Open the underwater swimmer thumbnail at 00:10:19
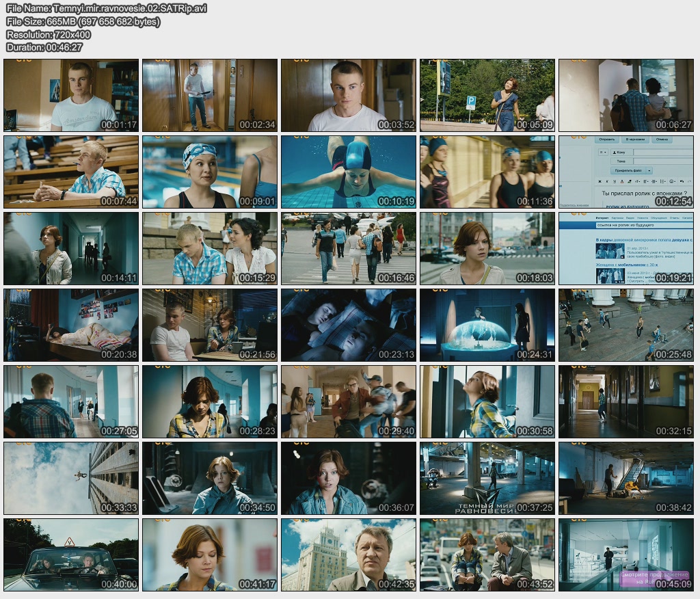Image resolution: width=700 pixels, height=599 pixels. [348, 172]
